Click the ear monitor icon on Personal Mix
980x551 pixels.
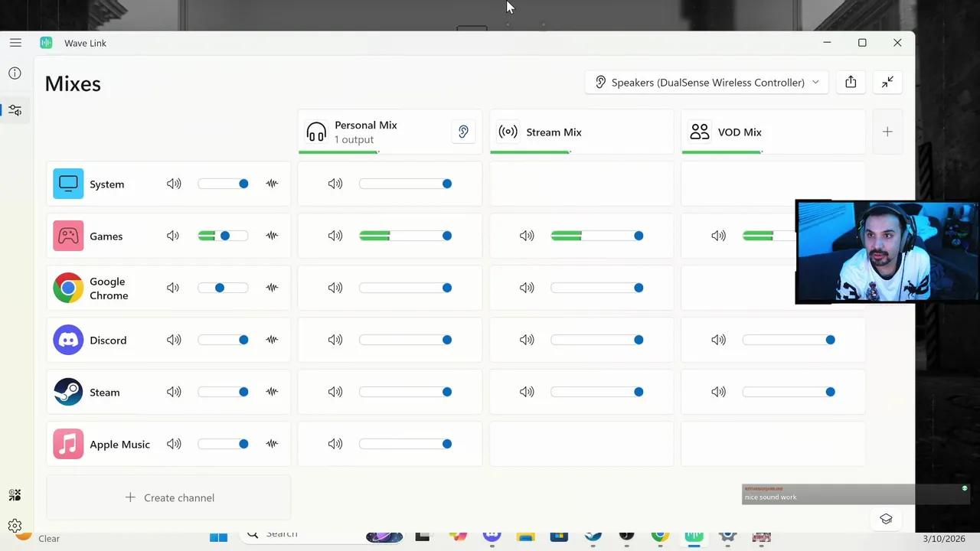463,132
